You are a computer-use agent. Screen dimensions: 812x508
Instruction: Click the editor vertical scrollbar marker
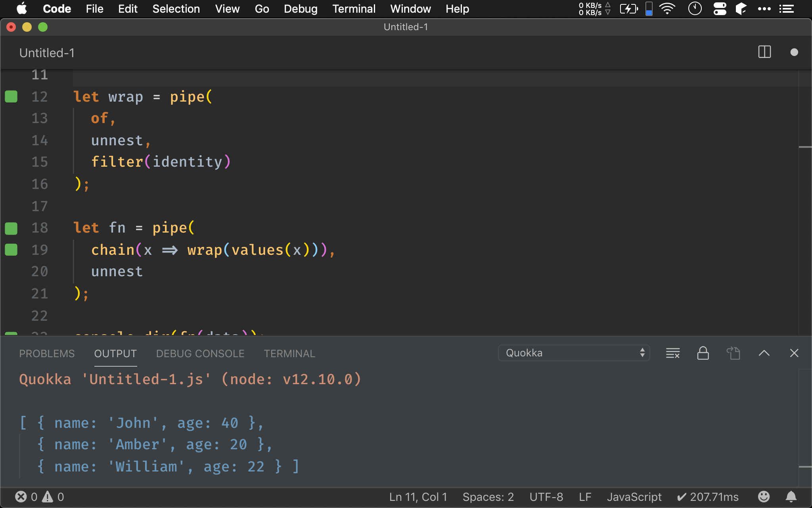point(805,147)
